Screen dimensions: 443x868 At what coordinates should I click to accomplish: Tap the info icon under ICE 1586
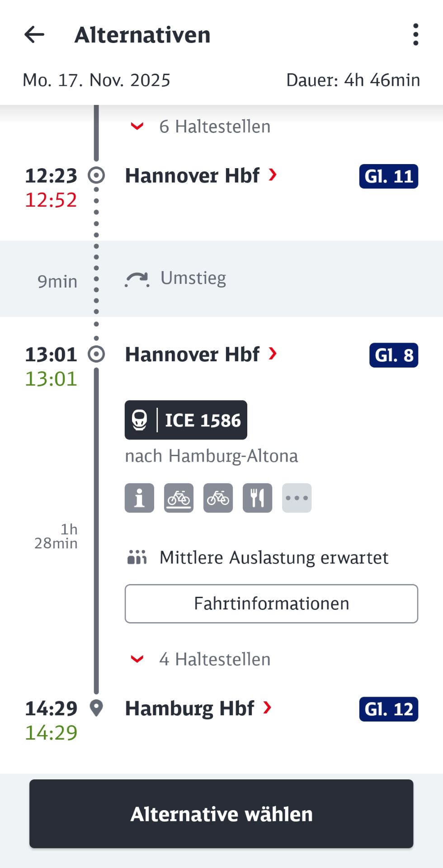click(139, 498)
